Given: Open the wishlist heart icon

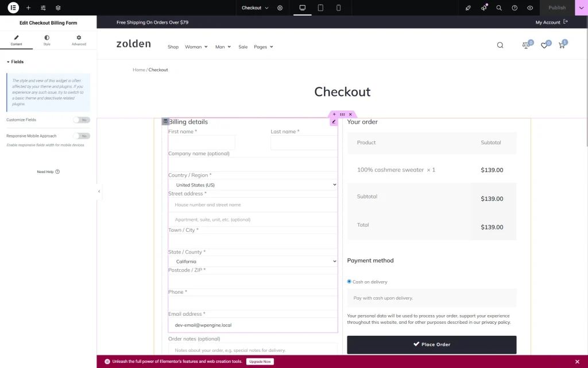Looking at the screenshot, I should [544, 45].
